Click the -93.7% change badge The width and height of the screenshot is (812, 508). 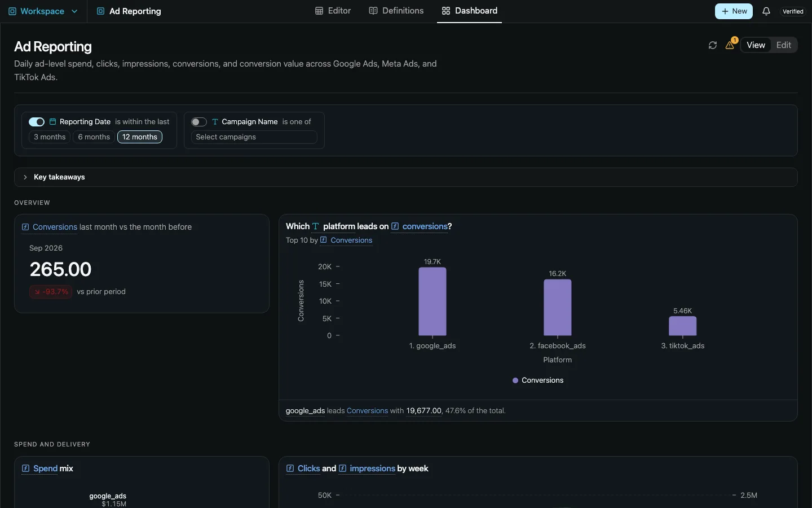51,292
